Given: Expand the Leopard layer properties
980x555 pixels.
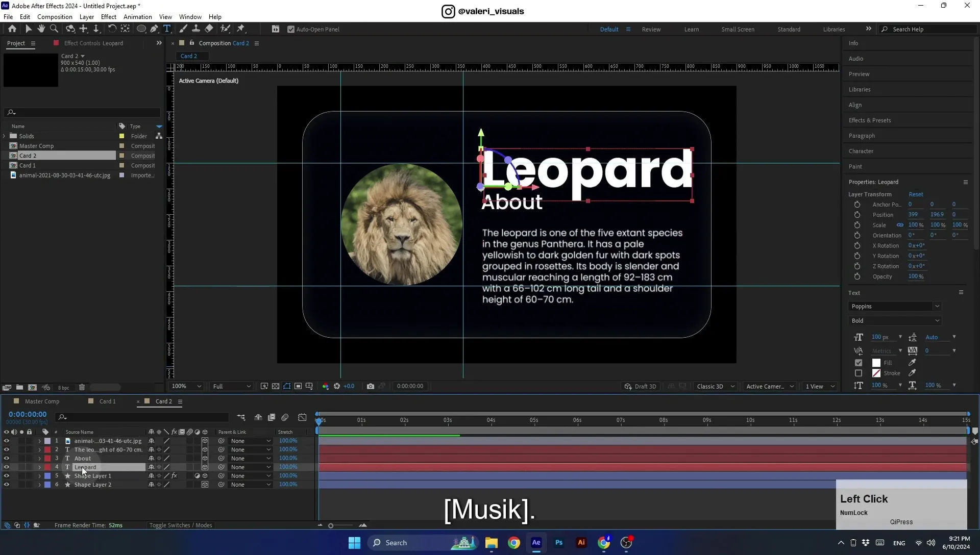Looking at the screenshot, I should (39, 467).
